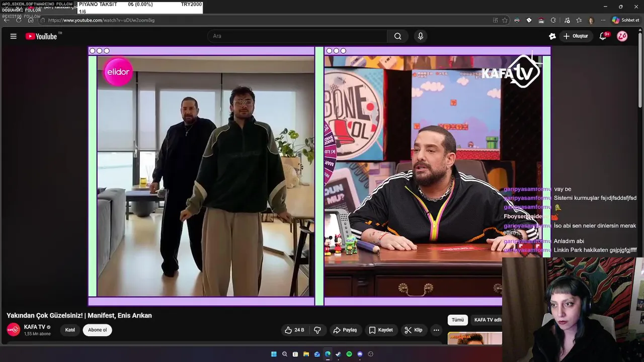Open the more actions three-dot menu
The image size is (644, 362).
pyautogui.click(x=436, y=330)
